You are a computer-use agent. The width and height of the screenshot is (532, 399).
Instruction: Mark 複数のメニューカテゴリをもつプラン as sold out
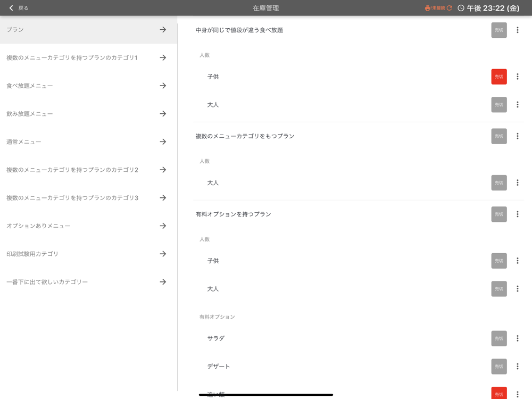pyautogui.click(x=498, y=136)
